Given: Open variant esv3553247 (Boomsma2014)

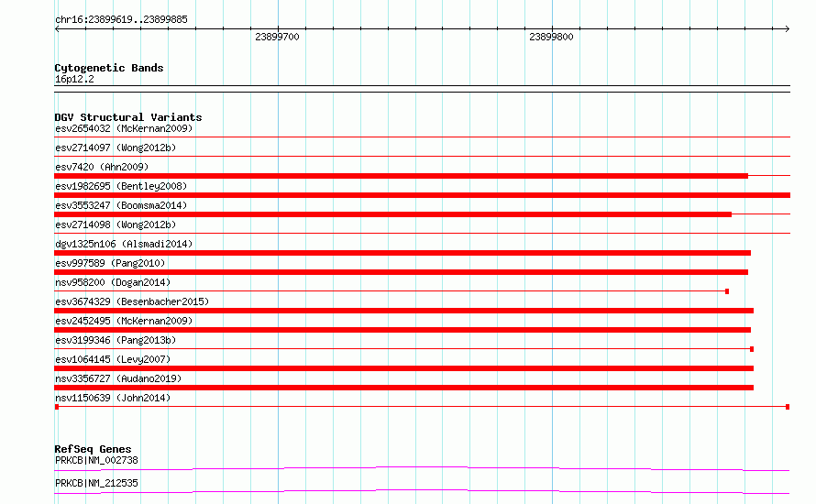Looking at the screenshot, I should [121, 205].
